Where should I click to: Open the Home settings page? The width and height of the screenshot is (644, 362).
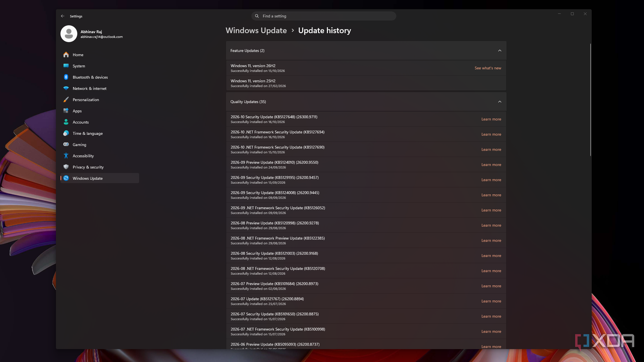(100, 55)
